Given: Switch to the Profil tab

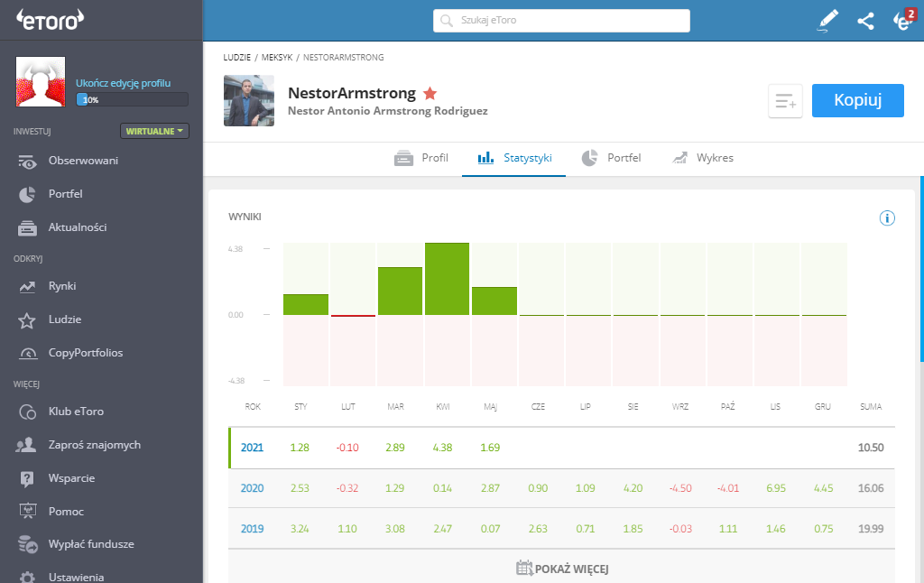Looking at the screenshot, I should tap(421, 158).
